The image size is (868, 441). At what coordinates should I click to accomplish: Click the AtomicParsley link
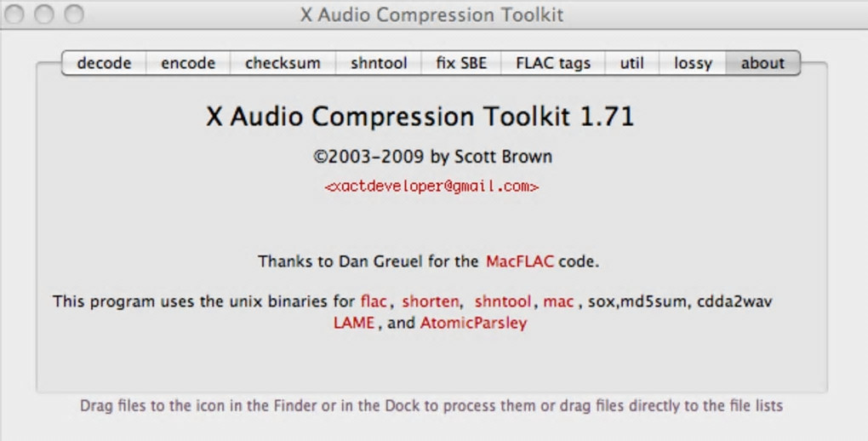coord(473,323)
